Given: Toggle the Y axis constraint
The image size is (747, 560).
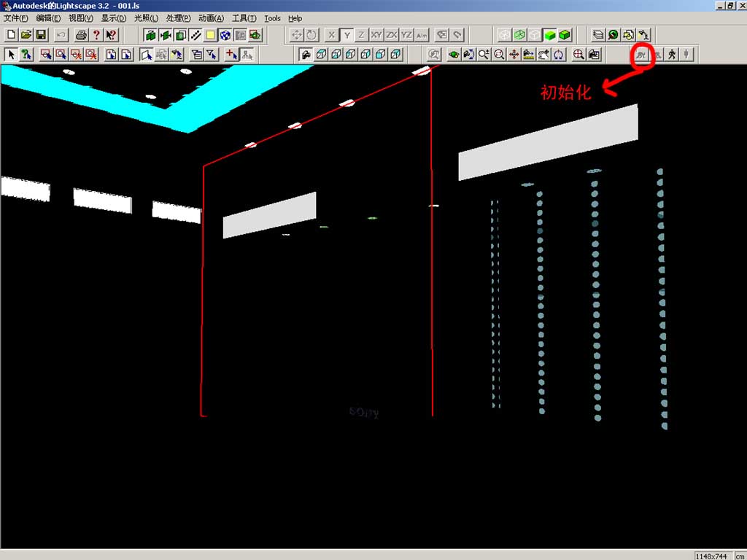Looking at the screenshot, I should pos(347,35).
